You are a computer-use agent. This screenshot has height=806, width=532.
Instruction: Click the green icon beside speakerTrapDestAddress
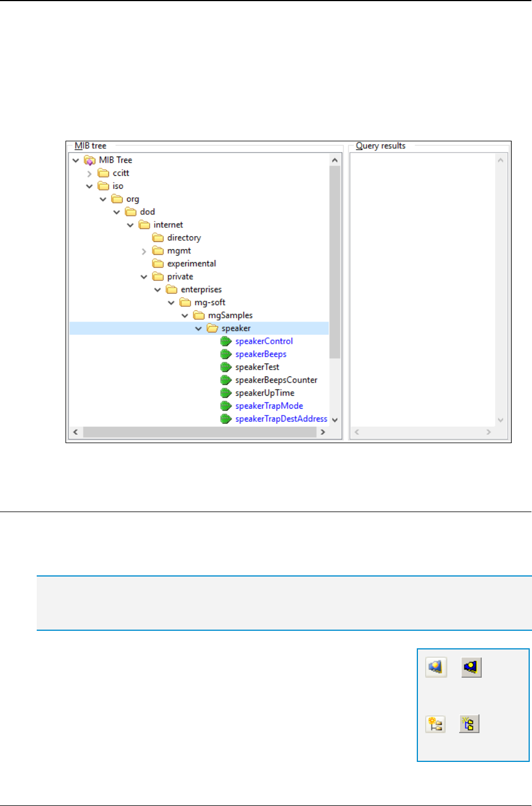click(x=226, y=419)
